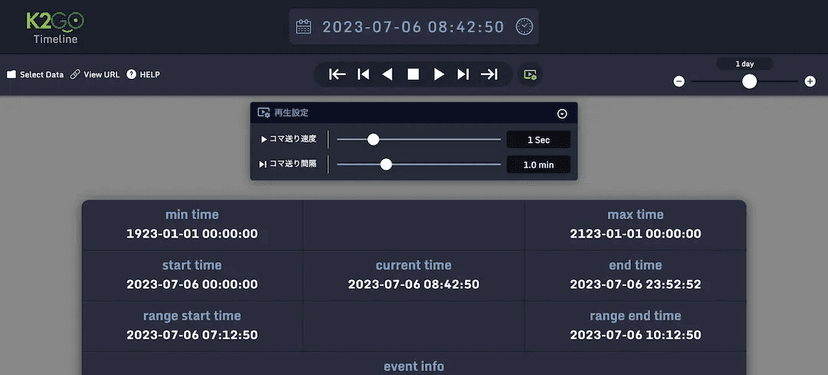Click the header date time 2023-07-06 08:42:50

click(x=413, y=27)
